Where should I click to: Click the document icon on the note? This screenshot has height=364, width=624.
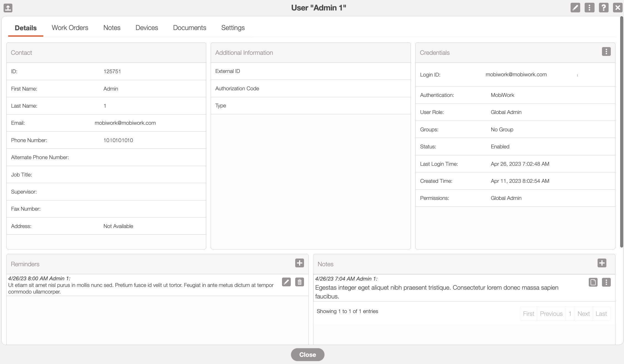(593, 282)
